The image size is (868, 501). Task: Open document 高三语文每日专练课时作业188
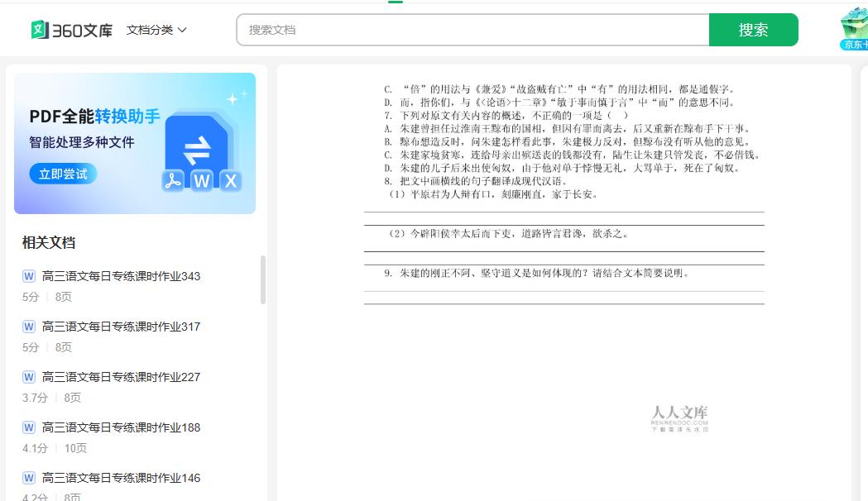121,427
